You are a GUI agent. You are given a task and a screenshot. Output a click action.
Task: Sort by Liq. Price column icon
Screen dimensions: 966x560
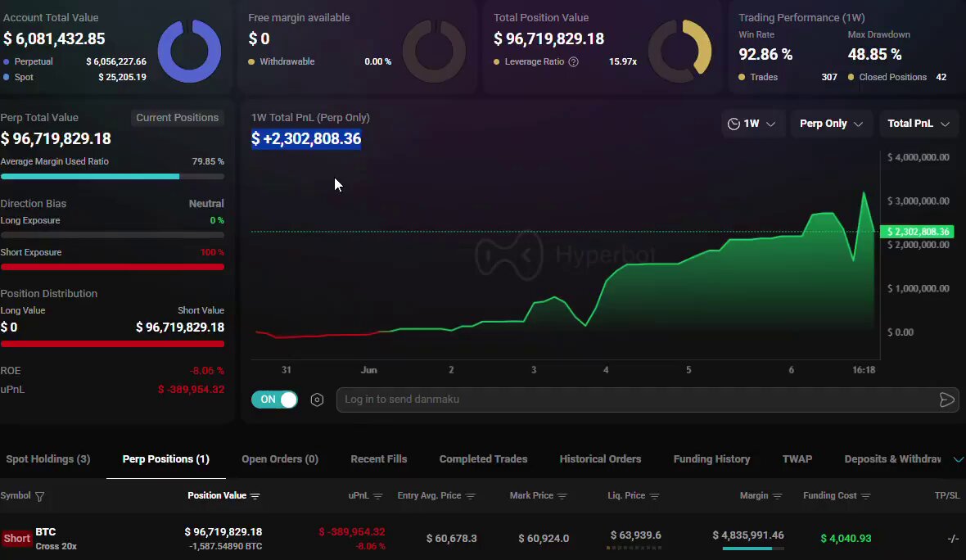pos(654,496)
